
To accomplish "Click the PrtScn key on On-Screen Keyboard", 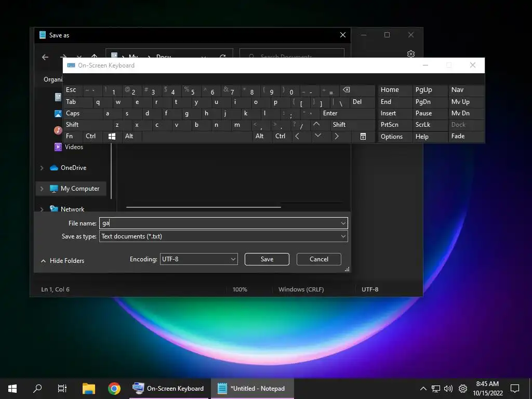I will click(395, 125).
